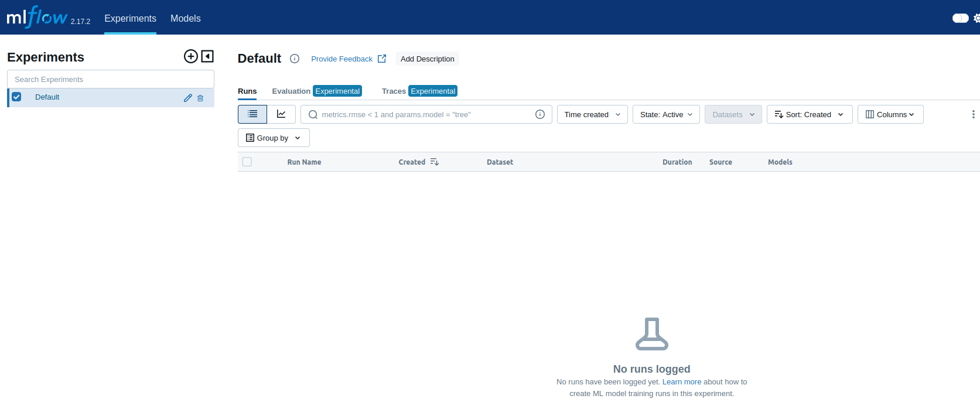Collapse the experiments sidebar panel
Image resolution: width=980 pixels, height=409 pixels.
click(207, 56)
